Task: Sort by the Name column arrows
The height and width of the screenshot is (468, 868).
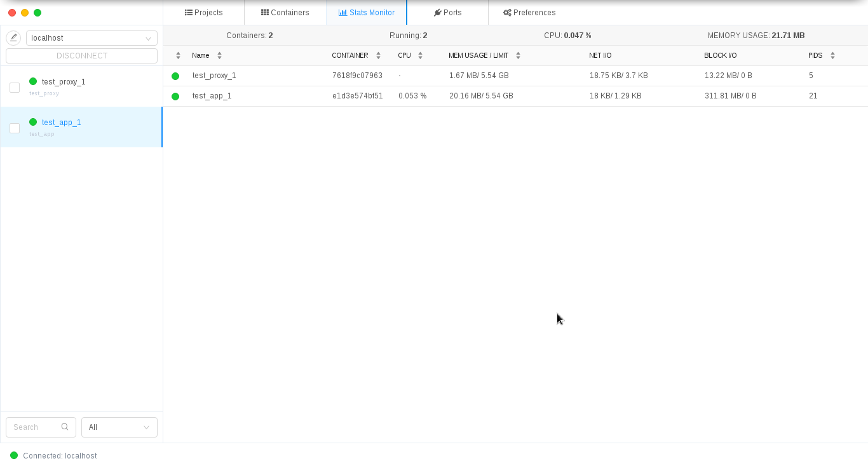Action: pyautogui.click(x=219, y=56)
